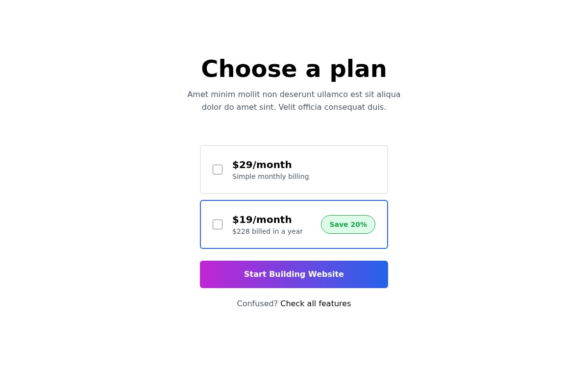Screen dimensions: 588x392
Task: Click the $228 billed in a year text
Action: pos(268,231)
